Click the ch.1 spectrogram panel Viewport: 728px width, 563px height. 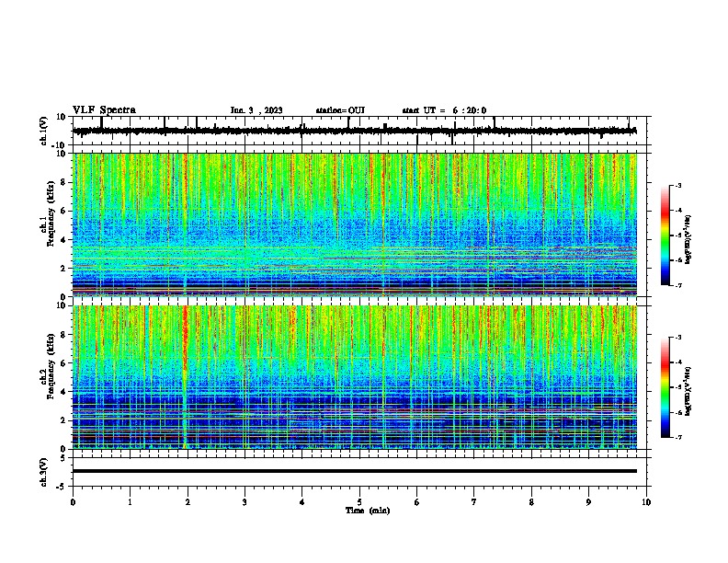click(354, 224)
